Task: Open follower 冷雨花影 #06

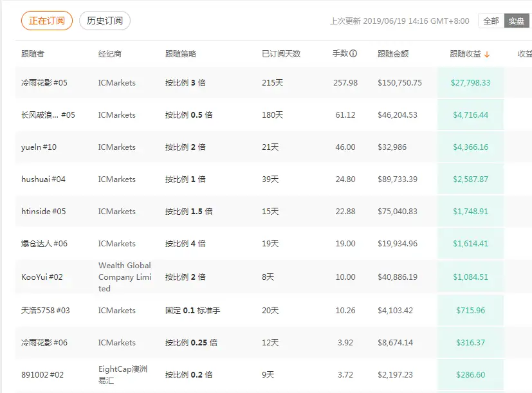Action: (x=44, y=343)
